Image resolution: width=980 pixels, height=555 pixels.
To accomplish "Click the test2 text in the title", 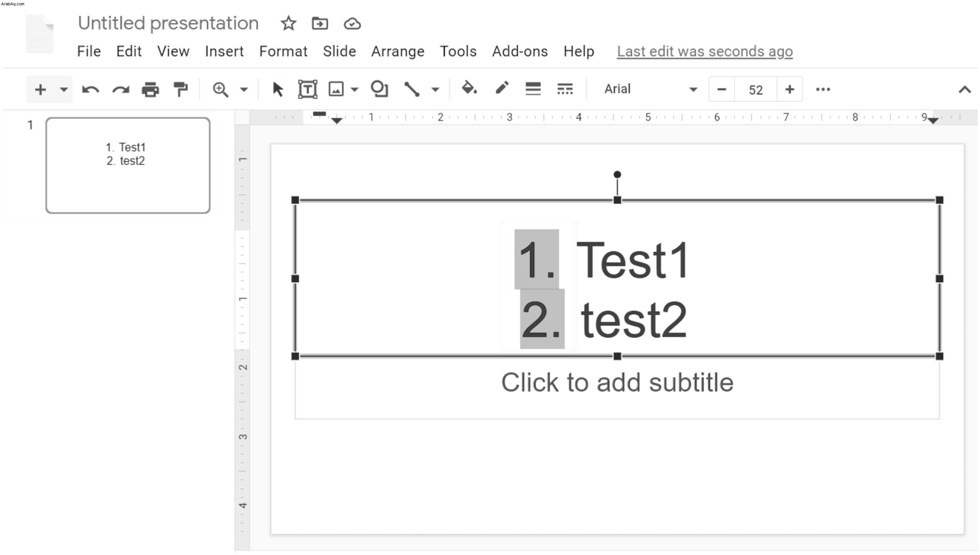I will click(x=634, y=320).
